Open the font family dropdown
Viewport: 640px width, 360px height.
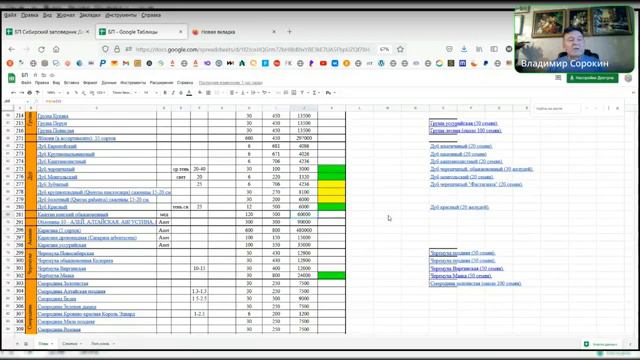(123, 93)
